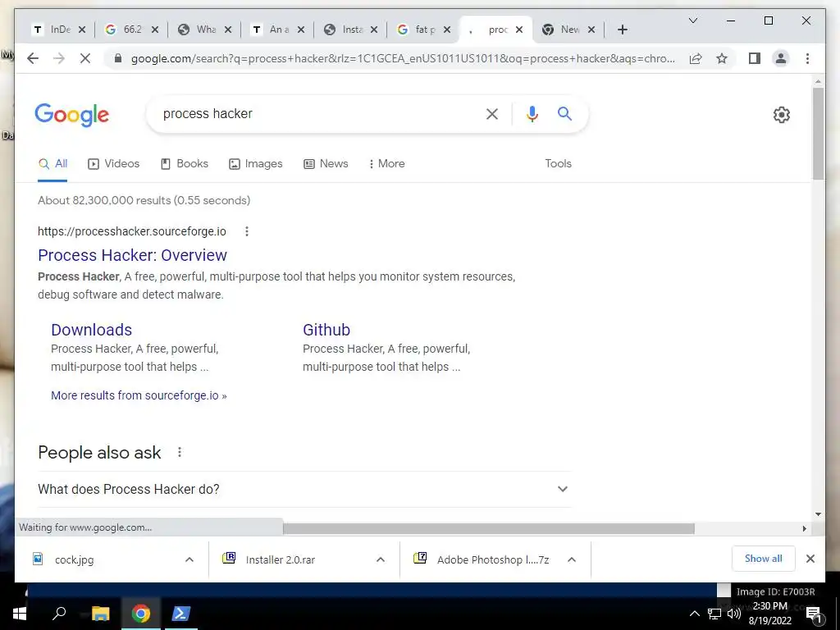Open the Chrome profile avatar
Image resolution: width=840 pixels, height=630 pixels.
coord(781,58)
